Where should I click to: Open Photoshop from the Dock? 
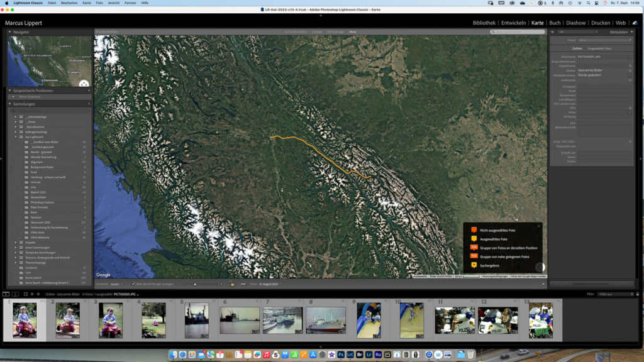point(341,354)
